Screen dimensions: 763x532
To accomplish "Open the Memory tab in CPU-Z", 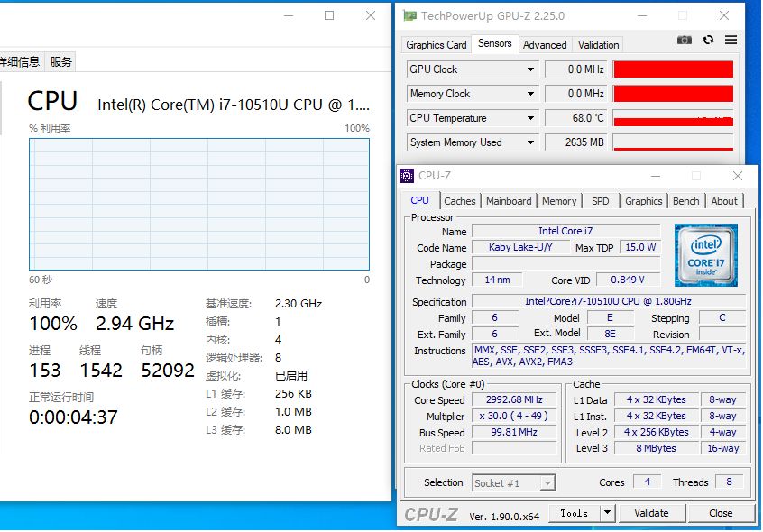I will click(x=559, y=201).
